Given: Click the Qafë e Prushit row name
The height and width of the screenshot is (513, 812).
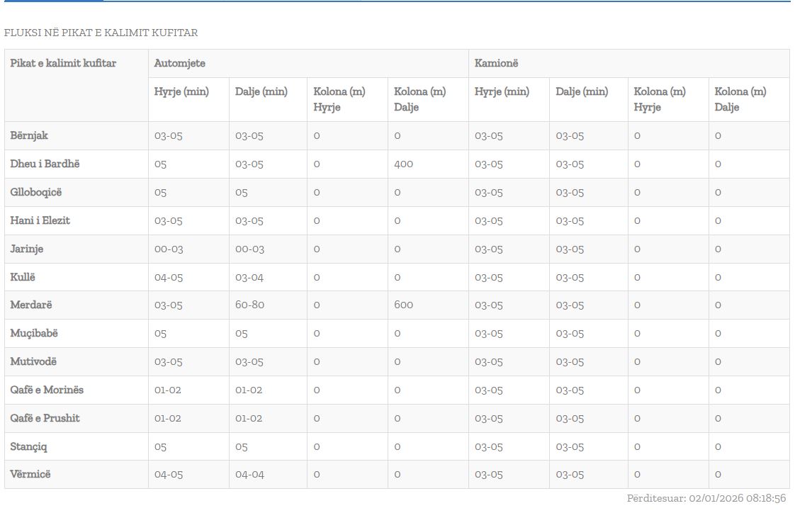Looking at the screenshot, I should 45,418.
